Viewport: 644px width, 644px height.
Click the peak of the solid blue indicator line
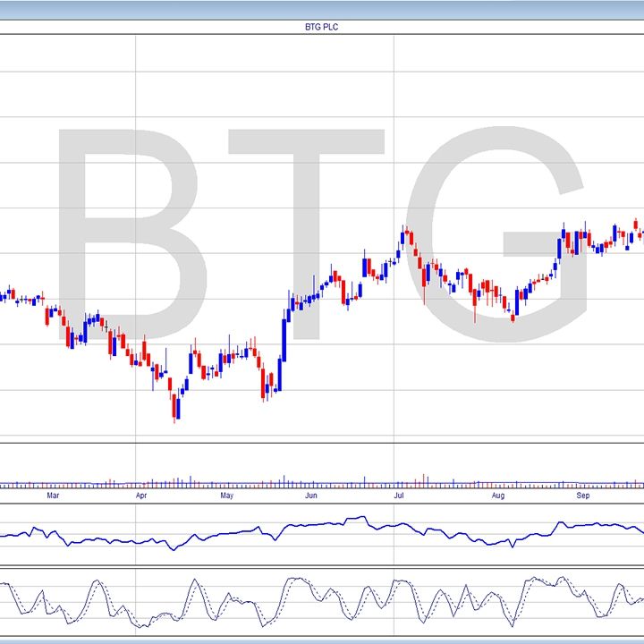coord(361,517)
